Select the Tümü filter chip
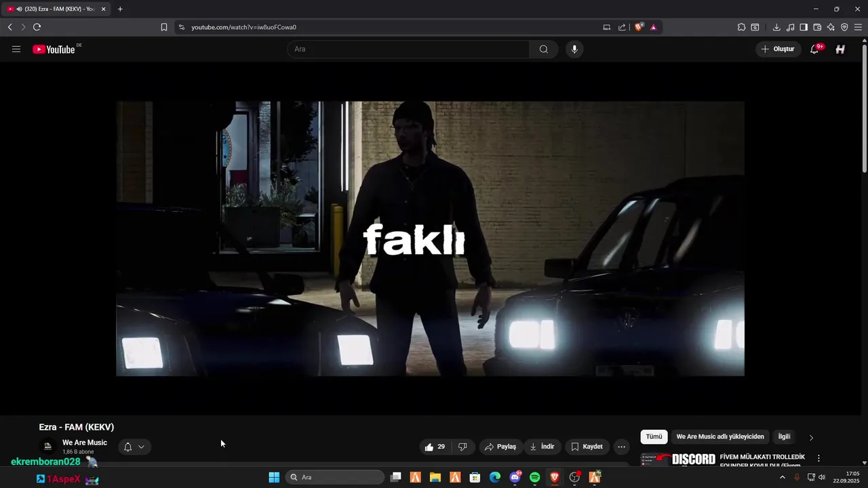The height and width of the screenshot is (488, 868). tap(654, 436)
